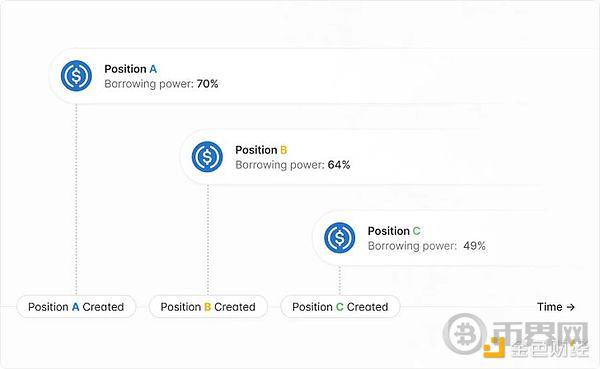Click the USDC coin icon for Position C
Screen dimensions: 600x369
pos(339,238)
